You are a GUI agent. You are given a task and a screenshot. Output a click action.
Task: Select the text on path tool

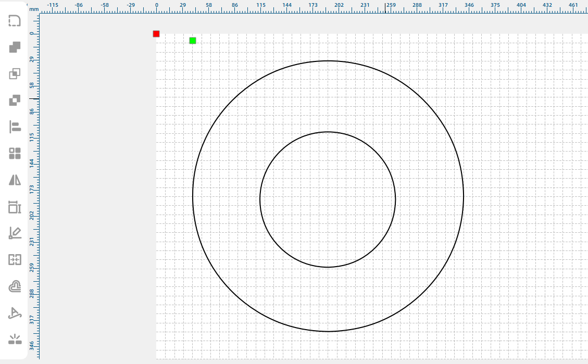15,313
